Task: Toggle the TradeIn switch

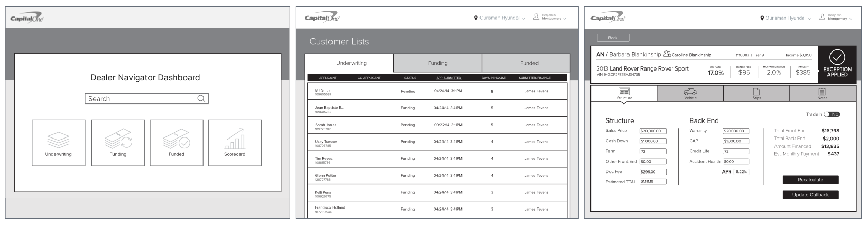Action: click(832, 114)
